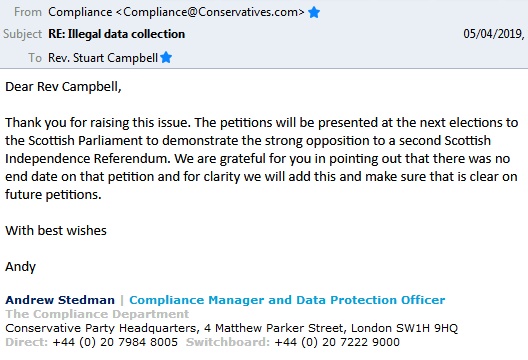Click the To field label
The height and width of the screenshot is (360, 528).
[x=35, y=58]
